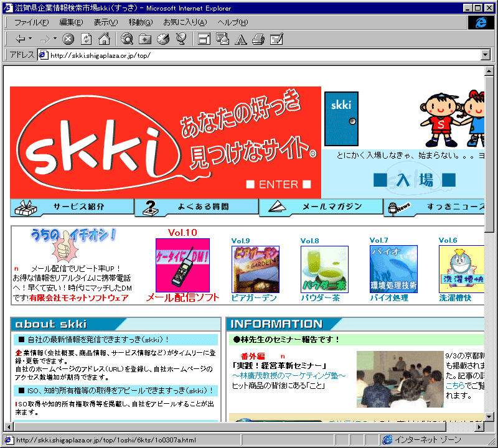Click the Vol.7 バイオ thumbnail

(x=393, y=269)
